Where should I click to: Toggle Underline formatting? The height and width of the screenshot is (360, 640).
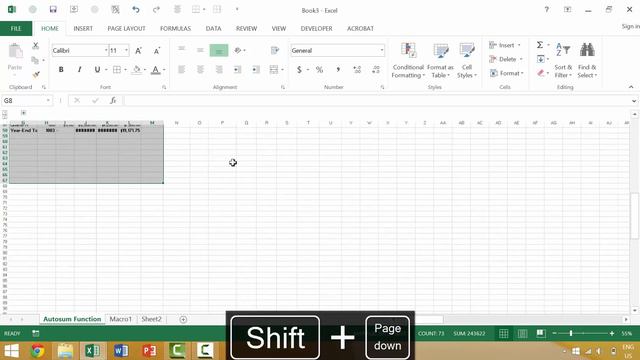pyautogui.click(x=97, y=70)
